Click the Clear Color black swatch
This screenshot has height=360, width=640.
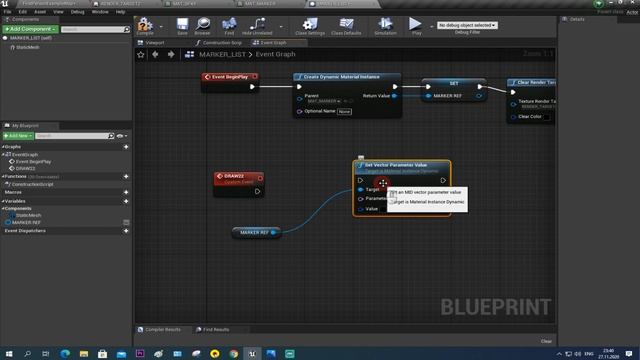[547, 117]
